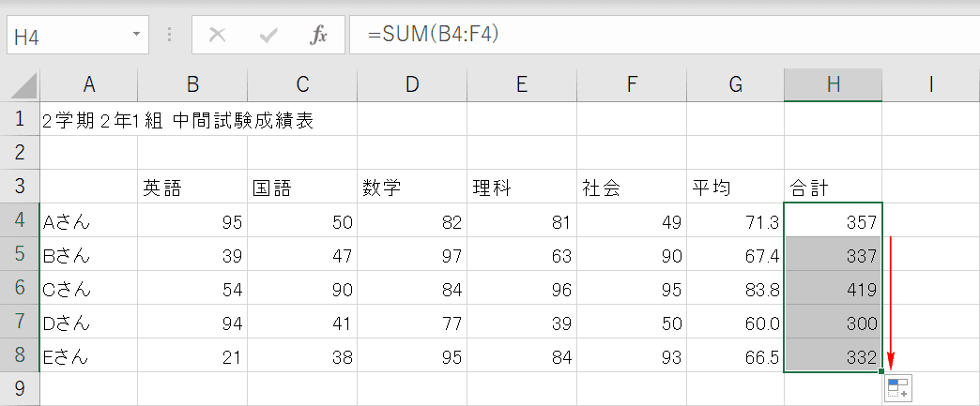Select row 9 header
Viewport: 980px width, 406px height.
coord(20,388)
